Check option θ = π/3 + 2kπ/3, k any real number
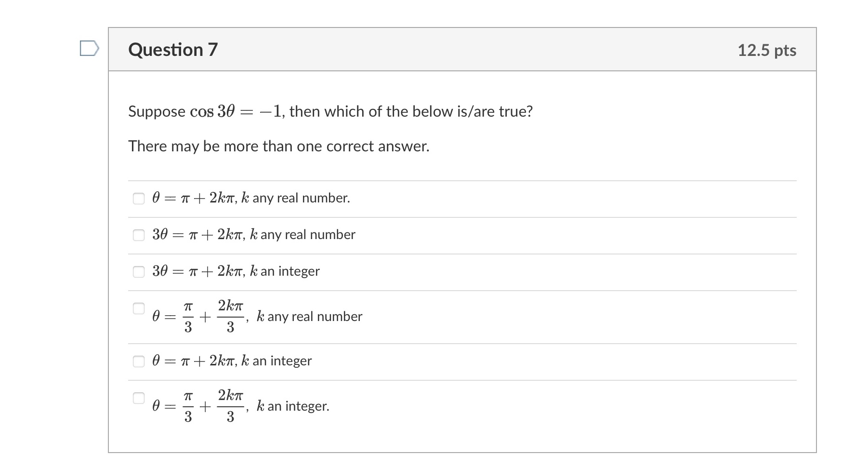Screen dimensions: 868x455 pos(138,308)
